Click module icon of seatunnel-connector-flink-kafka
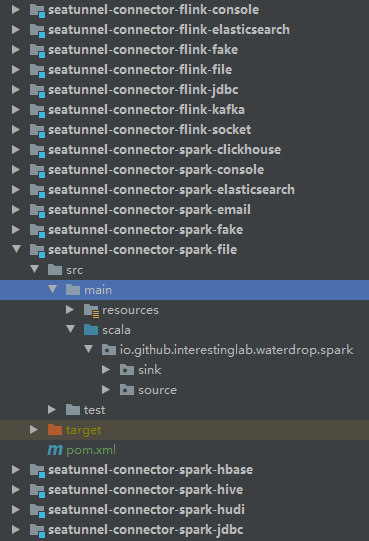The height and width of the screenshot is (541, 369). (37, 110)
